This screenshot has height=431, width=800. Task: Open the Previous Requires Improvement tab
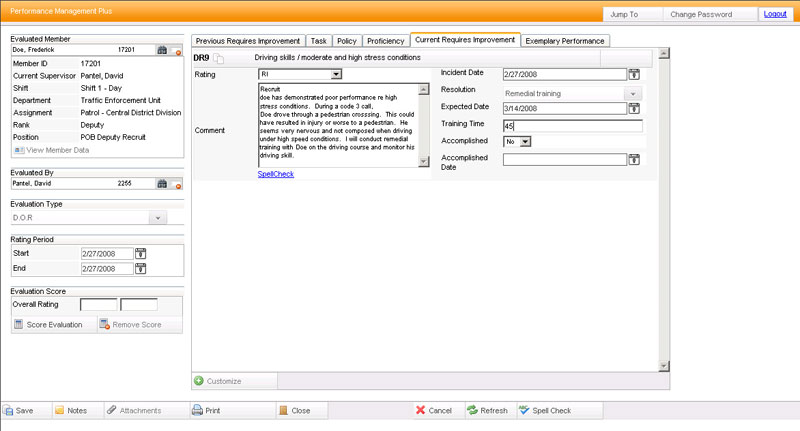247,41
